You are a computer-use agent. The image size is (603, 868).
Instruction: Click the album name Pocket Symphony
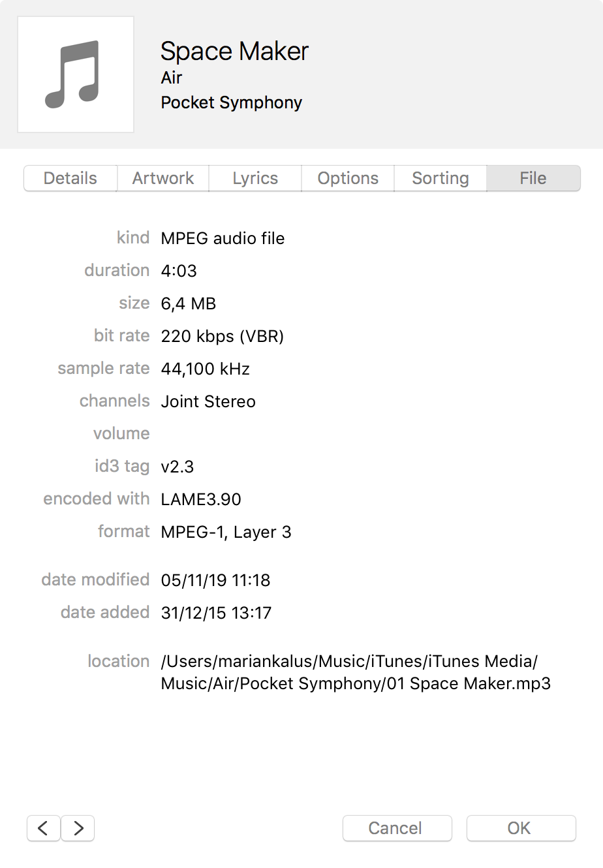pyautogui.click(x=232, y=102)
